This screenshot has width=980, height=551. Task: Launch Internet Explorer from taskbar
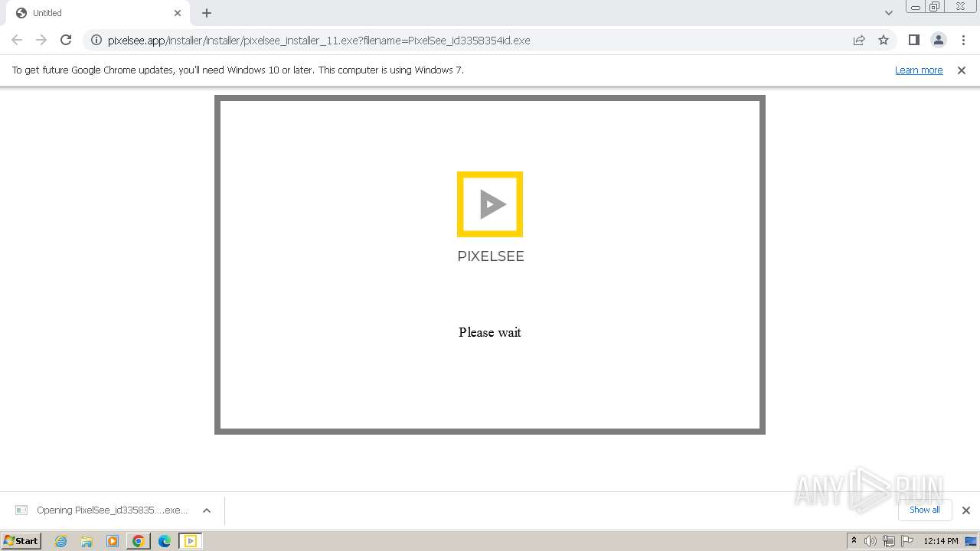(x=60, y=541)
